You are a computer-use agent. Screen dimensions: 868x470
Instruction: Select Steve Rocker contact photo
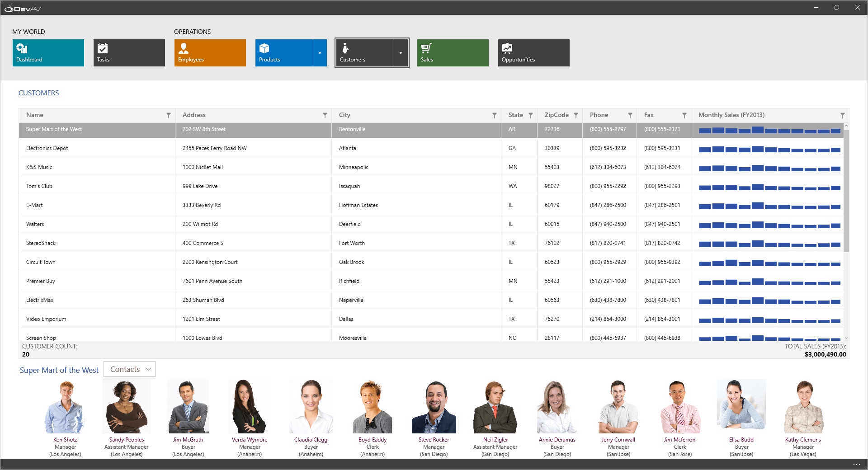[434, 407]
